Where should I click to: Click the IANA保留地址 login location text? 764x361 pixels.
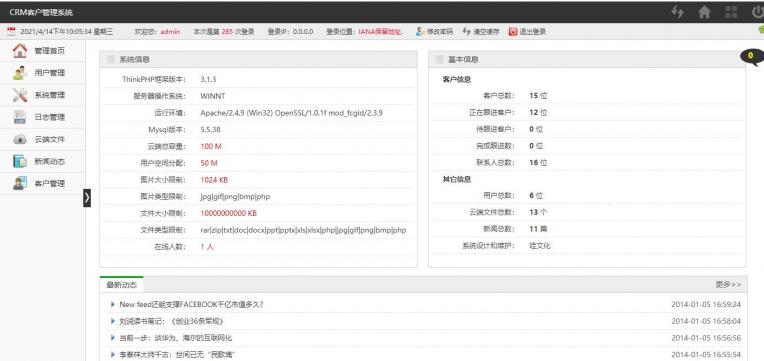[x=381, y=32]
